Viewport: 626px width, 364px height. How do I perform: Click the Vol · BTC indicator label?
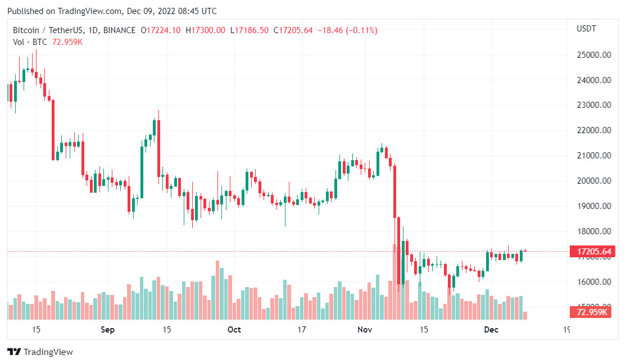30,42
